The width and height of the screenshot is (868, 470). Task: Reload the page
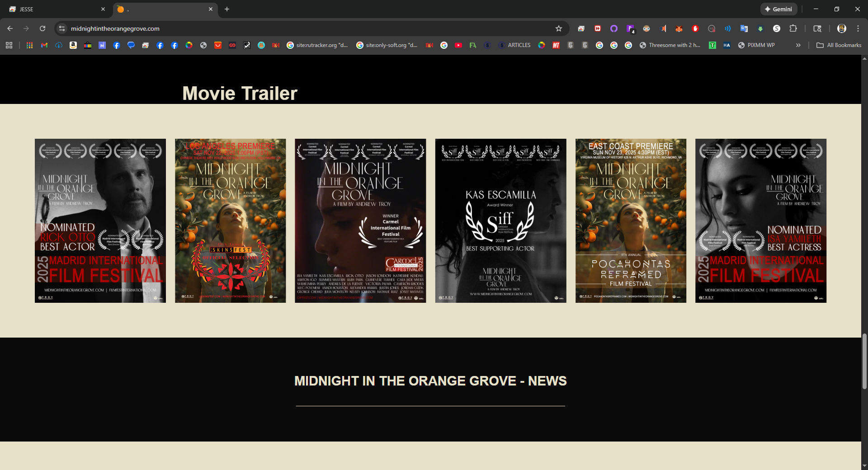tap(42, 28)
